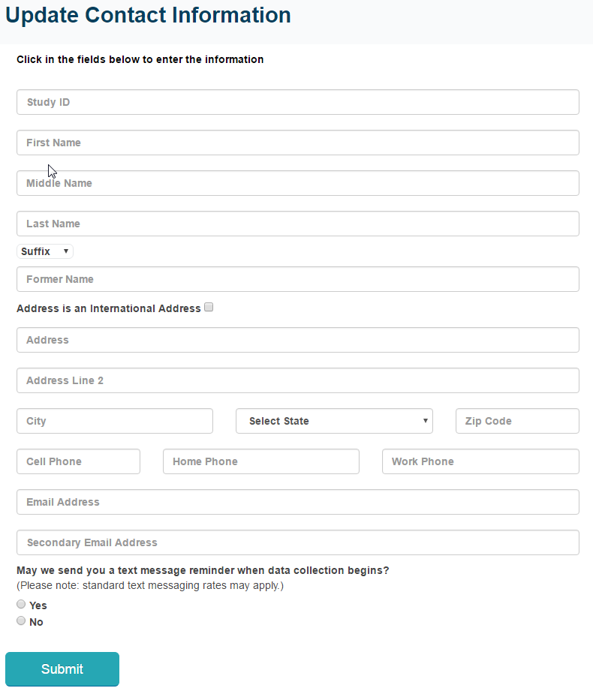The image size is (593, 700).
Task: Focus the Zip Code field
Action: 517,421
